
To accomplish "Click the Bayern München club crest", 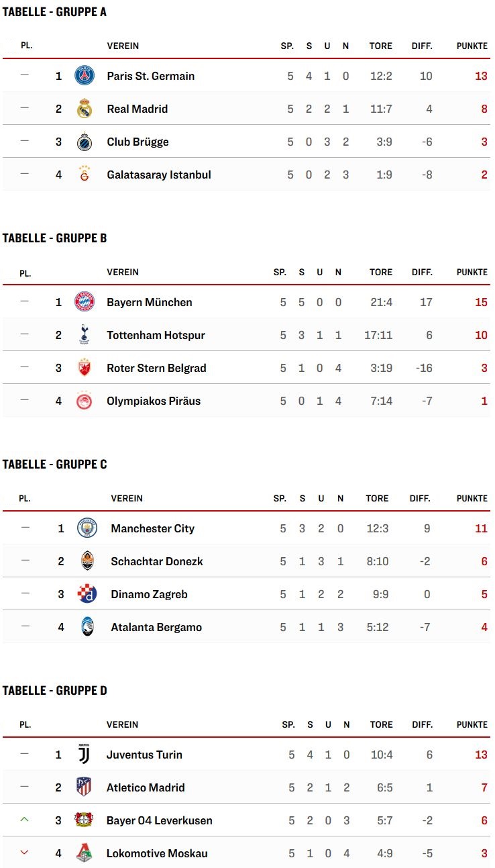I will (x=85, y=301).
